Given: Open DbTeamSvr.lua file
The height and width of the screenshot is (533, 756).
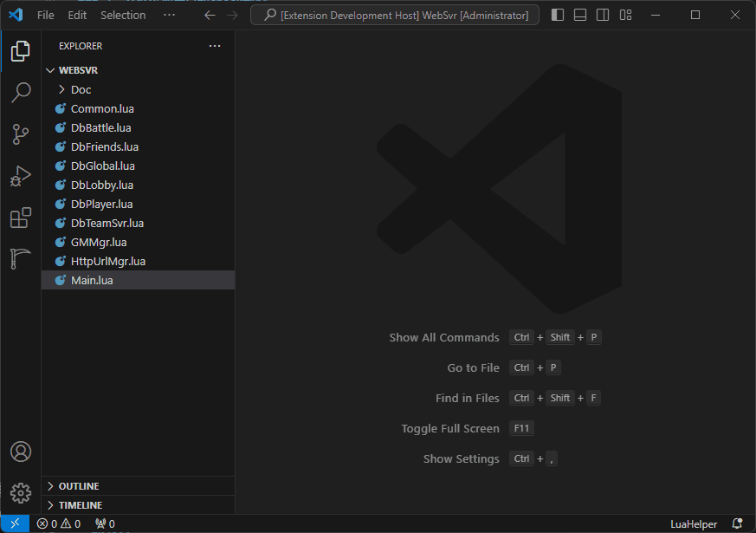Looking at the screenshot, I should tap(138, 223).
